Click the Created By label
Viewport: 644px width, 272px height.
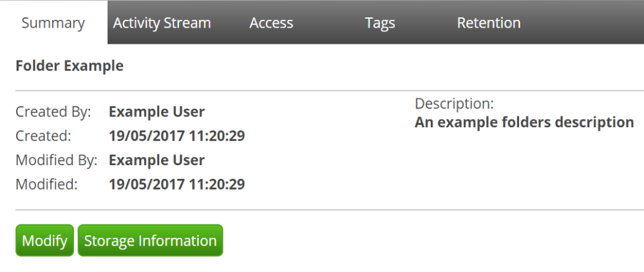click(x=53, y=112)
